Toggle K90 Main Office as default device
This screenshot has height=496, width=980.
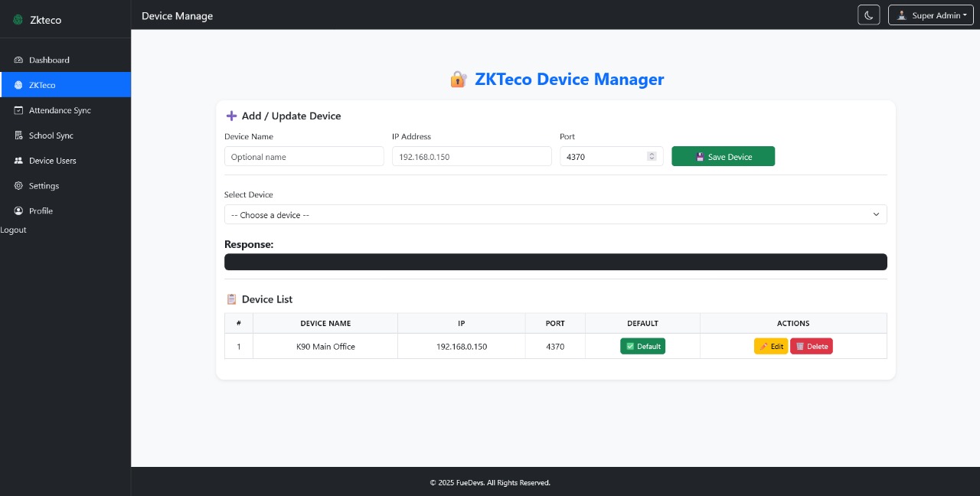pos(642,346)
